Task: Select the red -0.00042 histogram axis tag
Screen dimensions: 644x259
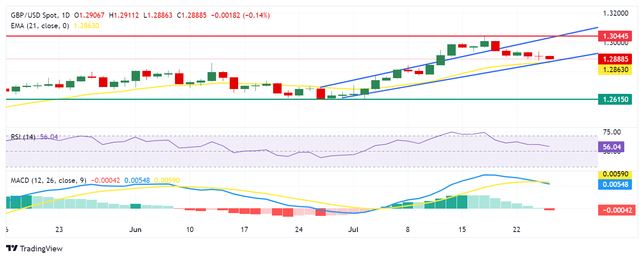Action: pyautogui.click(x=617, y=210)
